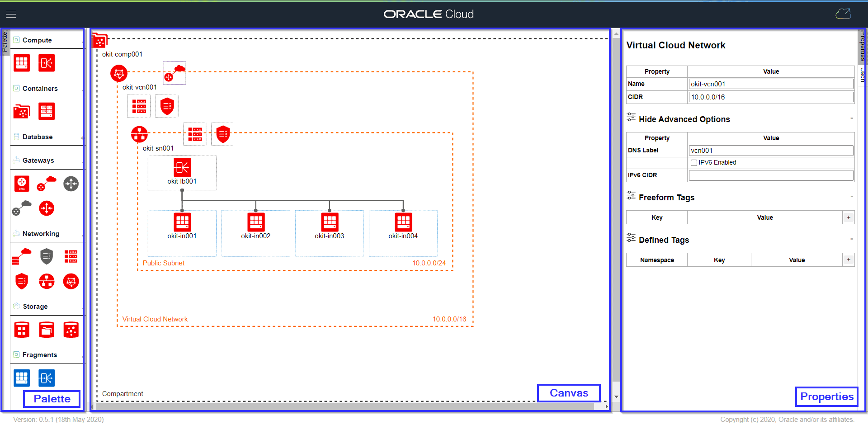Select the Object Storage bucket icon under Storage

(46, 329)
